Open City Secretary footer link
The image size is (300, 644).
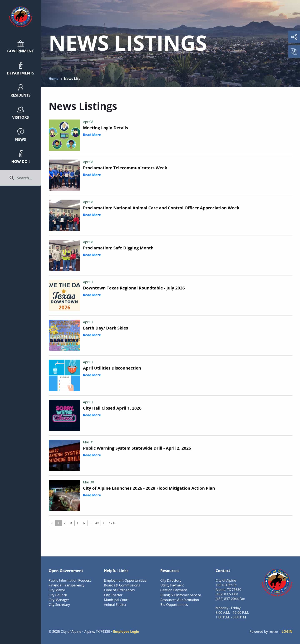click(59, 605)
